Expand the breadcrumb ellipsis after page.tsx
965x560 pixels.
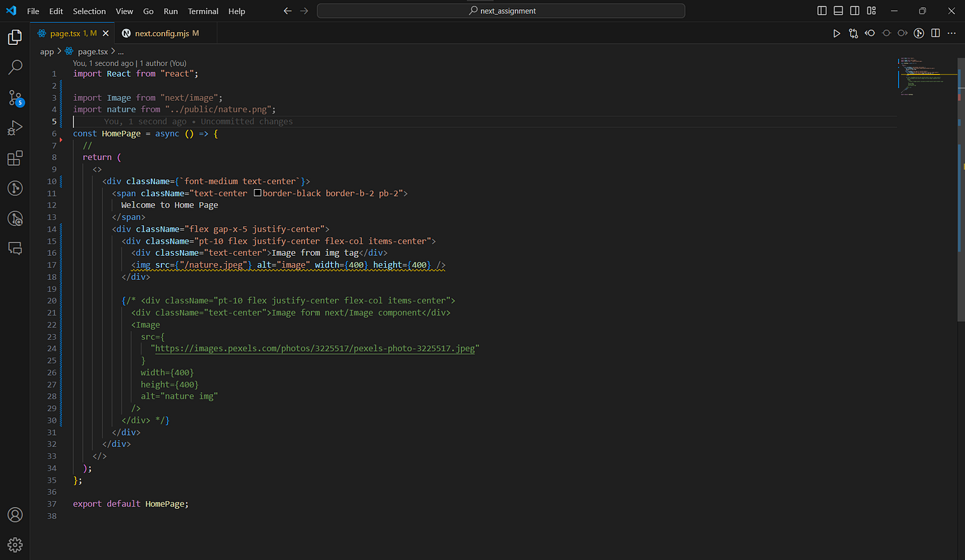120,51
